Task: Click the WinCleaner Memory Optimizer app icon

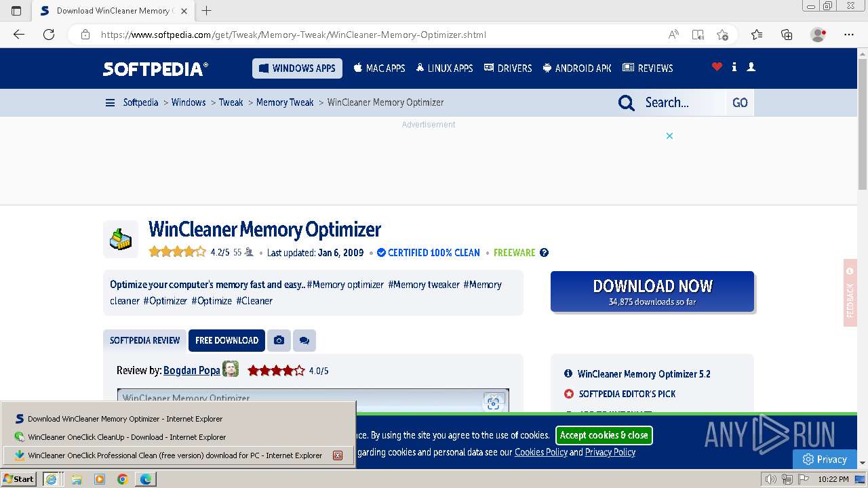Action: [121, 239]
